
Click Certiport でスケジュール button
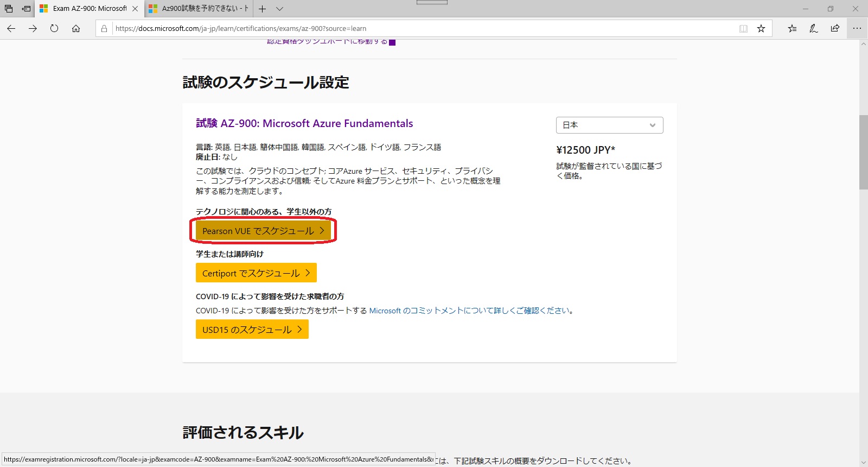click(x=256, y=273)
